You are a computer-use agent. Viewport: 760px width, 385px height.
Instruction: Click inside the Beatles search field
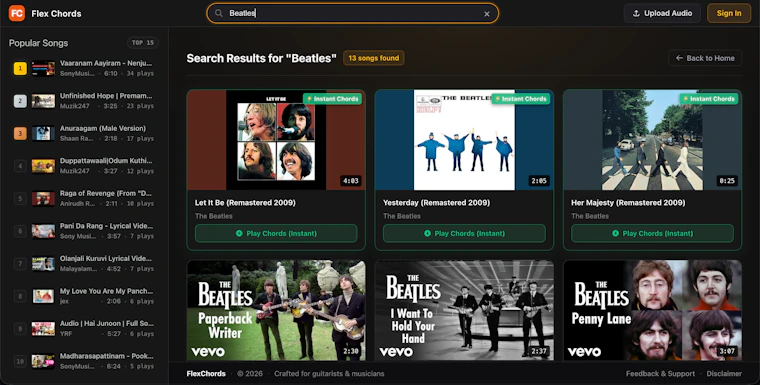[352, 14]
